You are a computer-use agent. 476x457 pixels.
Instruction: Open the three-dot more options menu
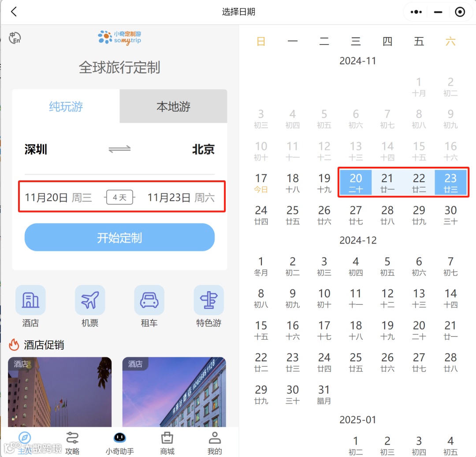[416, 12]
